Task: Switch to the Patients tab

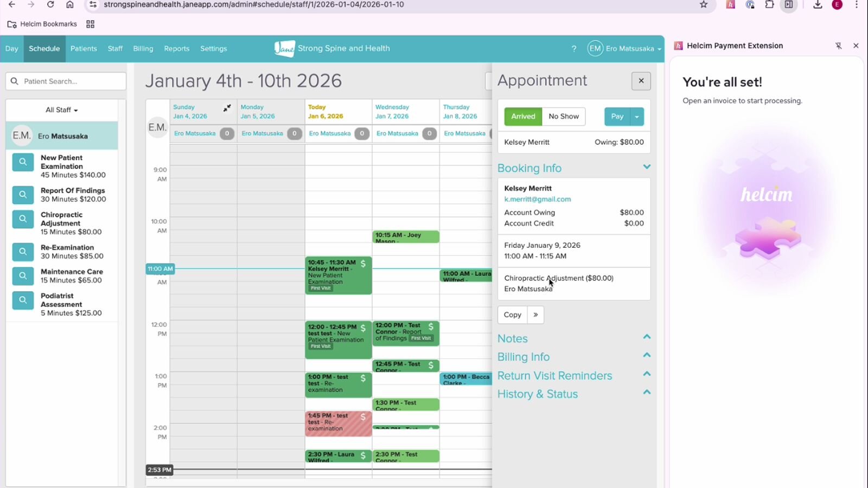Action: click(x=84, y=48)
